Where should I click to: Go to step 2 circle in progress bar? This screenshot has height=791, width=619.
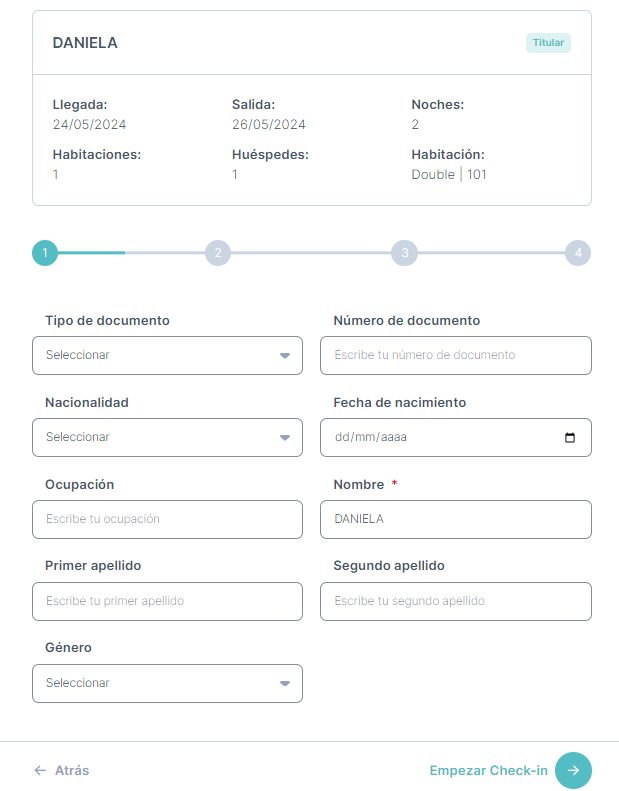218,253
